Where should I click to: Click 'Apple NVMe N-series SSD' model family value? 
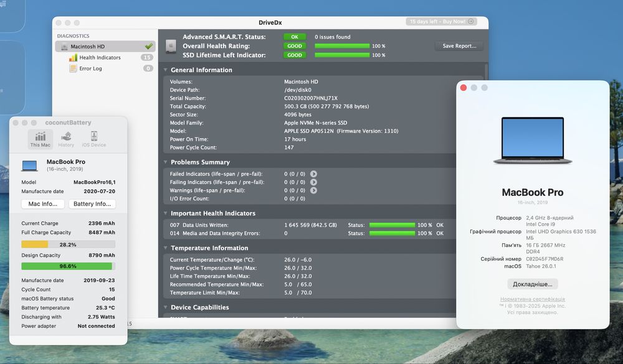point(315,123)
